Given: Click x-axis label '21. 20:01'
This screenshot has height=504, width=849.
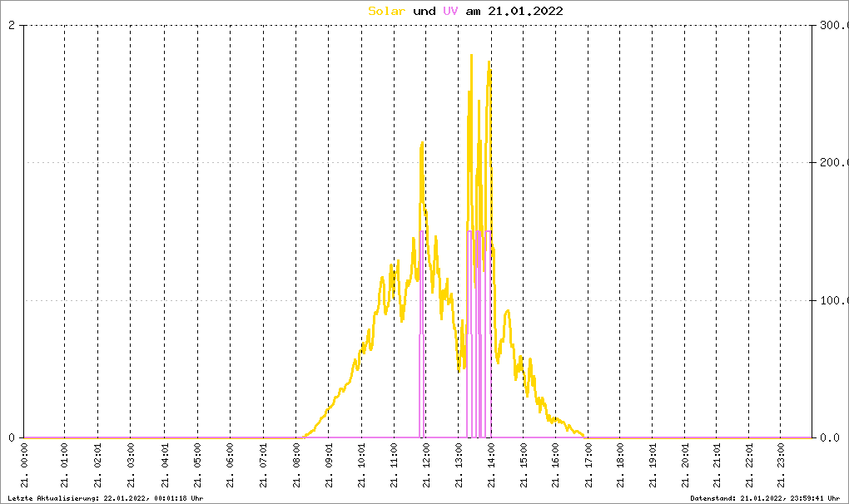Looking at the screenshot, I should 685,466.
